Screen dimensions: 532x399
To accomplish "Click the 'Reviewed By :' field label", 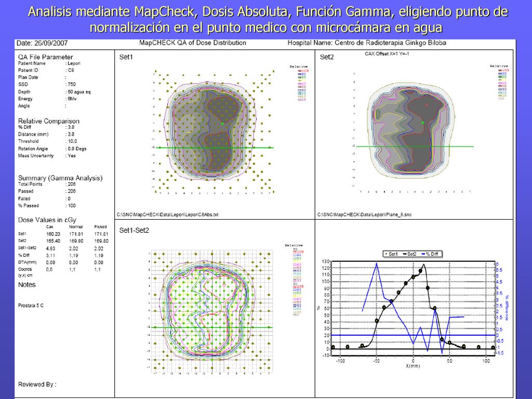I will tap(37, 384).
